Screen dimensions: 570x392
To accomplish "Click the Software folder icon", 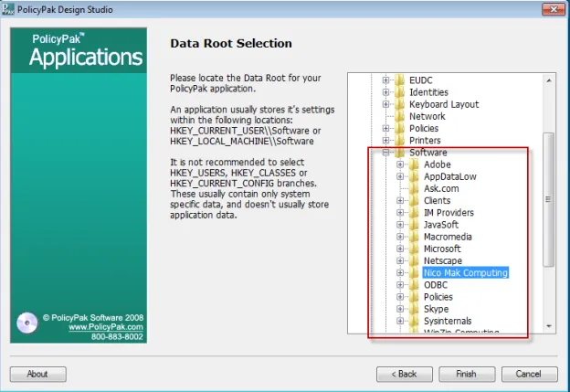I will tap(399, 152).
